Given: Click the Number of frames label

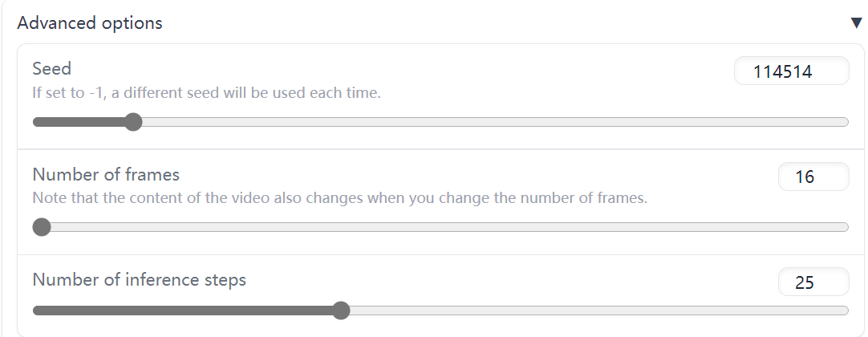Looking at the screenshot, I should pos(106,174).
